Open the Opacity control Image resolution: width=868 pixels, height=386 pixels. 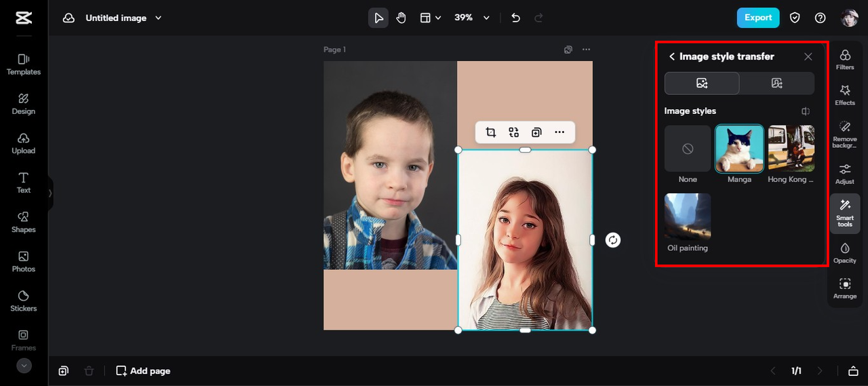(845, 252)
